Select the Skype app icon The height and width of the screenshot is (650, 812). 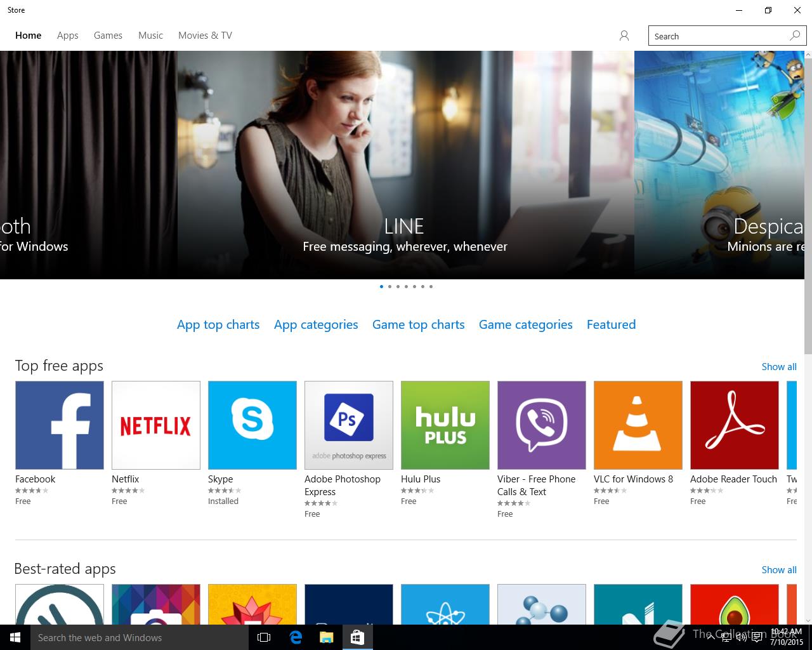pyautogui.click(x=252, y=425)
